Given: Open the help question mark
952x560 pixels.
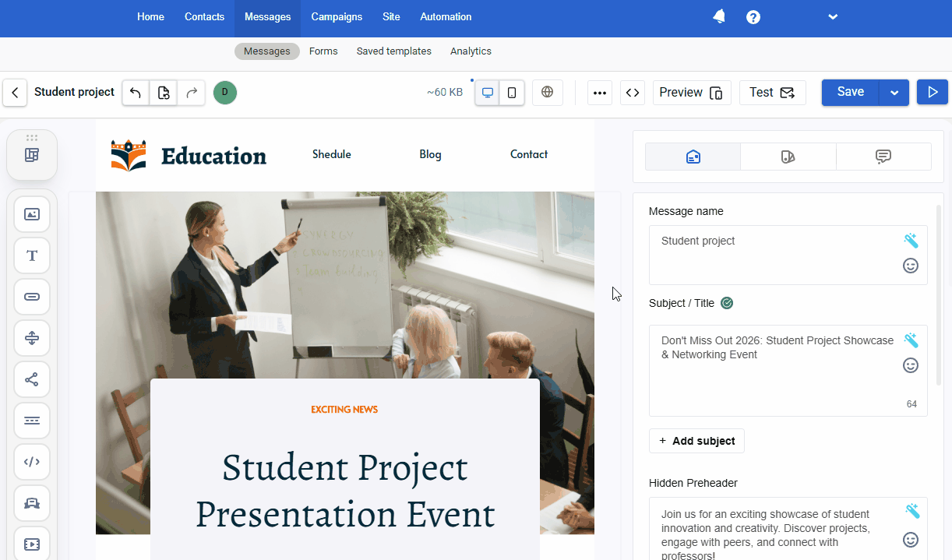Looking at the screenshot, I should [753, 17].
